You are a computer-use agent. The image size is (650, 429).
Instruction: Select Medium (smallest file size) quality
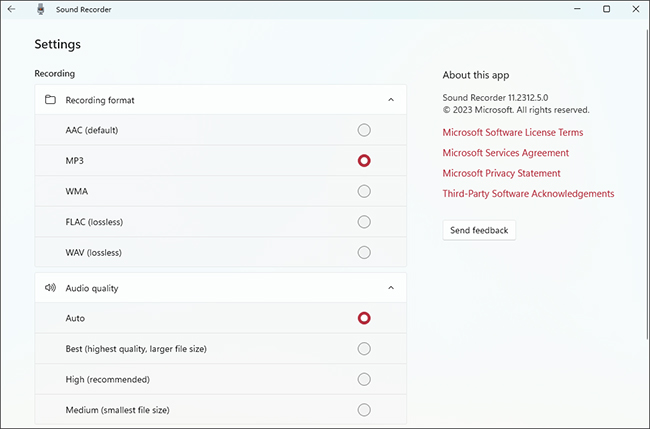(364, 410)
